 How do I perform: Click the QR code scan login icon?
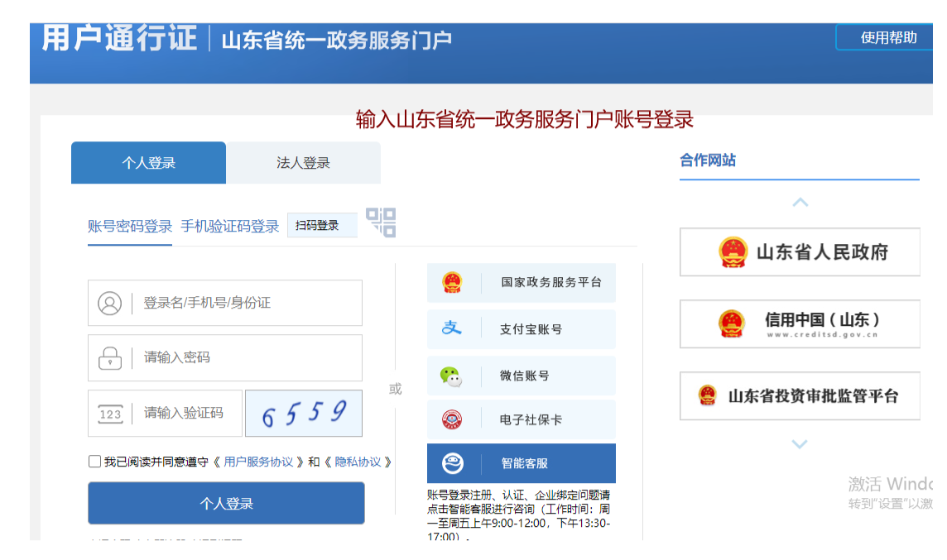click(381, 223)
